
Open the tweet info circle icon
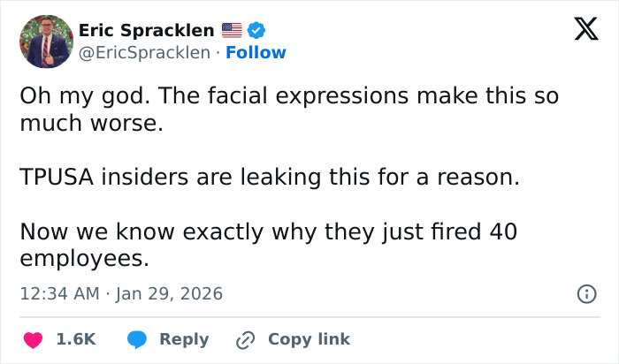(x=585, y=294)
